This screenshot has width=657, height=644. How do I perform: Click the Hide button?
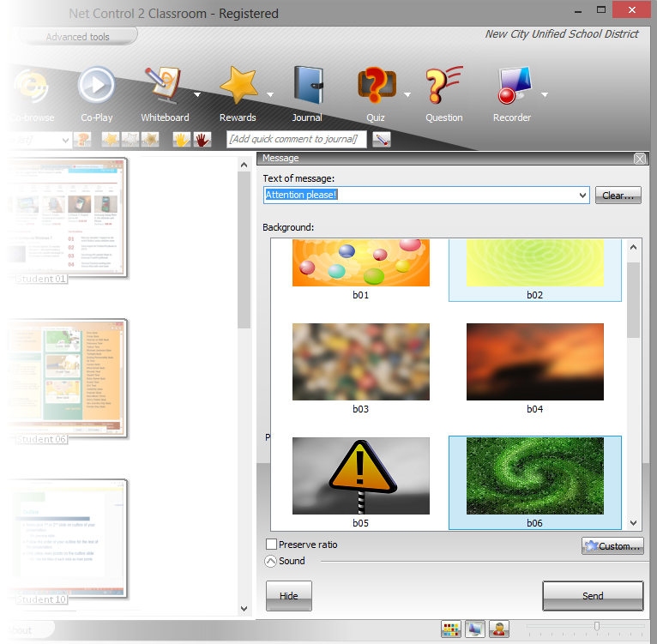pos(289,595)
